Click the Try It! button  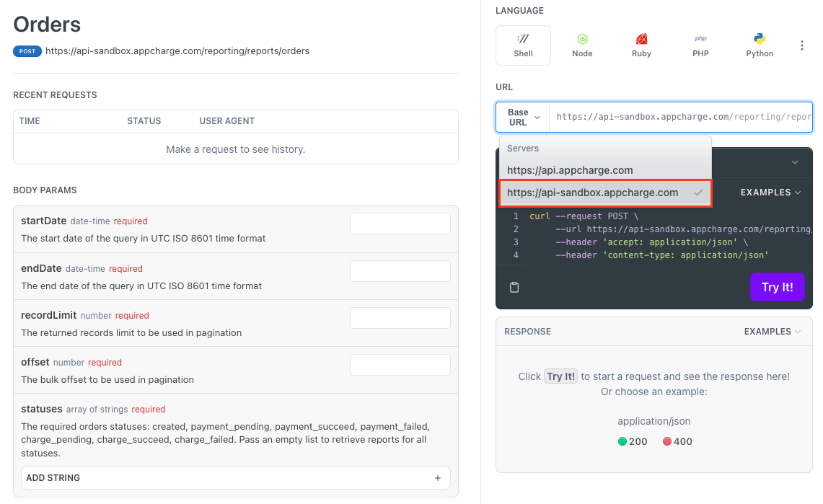[777, 287]
